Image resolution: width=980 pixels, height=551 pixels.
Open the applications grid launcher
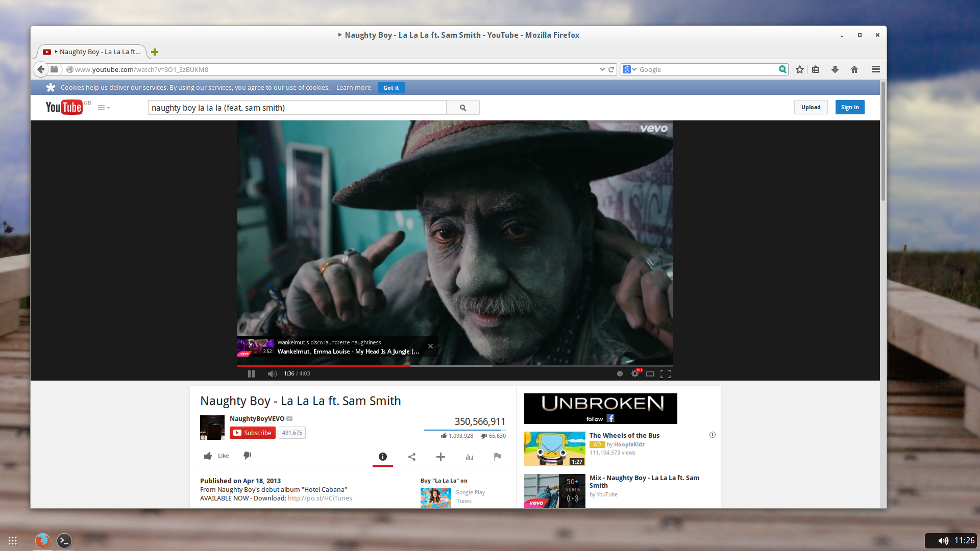13,540
